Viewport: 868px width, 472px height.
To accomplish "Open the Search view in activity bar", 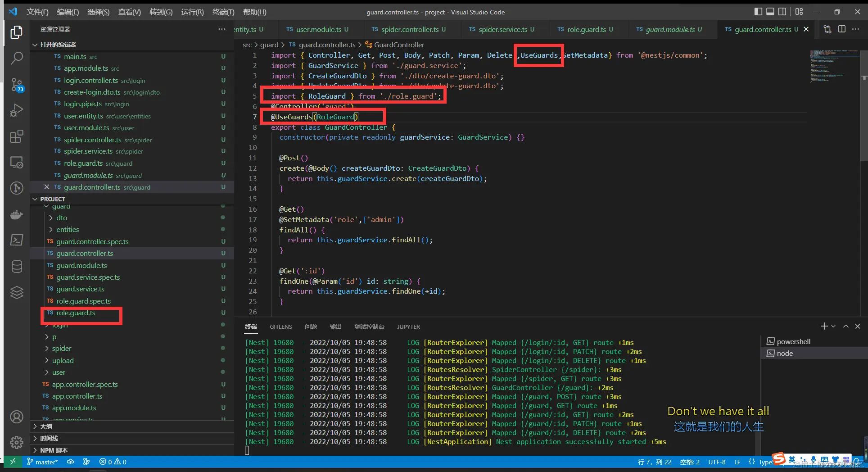I will [17, 58].
